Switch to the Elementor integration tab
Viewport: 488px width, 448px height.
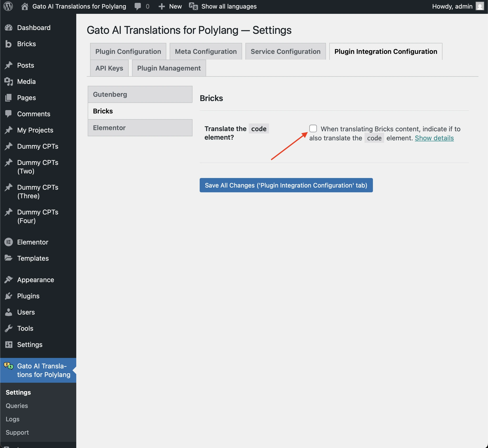tap(140, 127)
